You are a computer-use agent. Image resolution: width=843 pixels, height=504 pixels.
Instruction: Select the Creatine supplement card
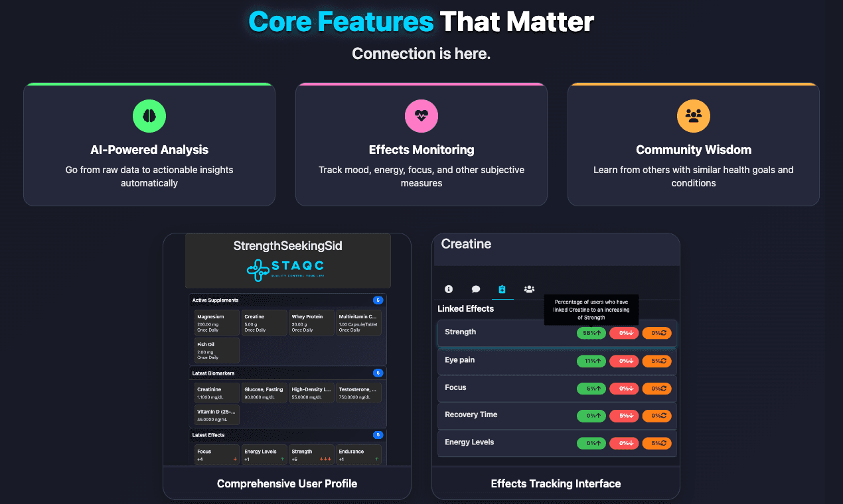264,322
